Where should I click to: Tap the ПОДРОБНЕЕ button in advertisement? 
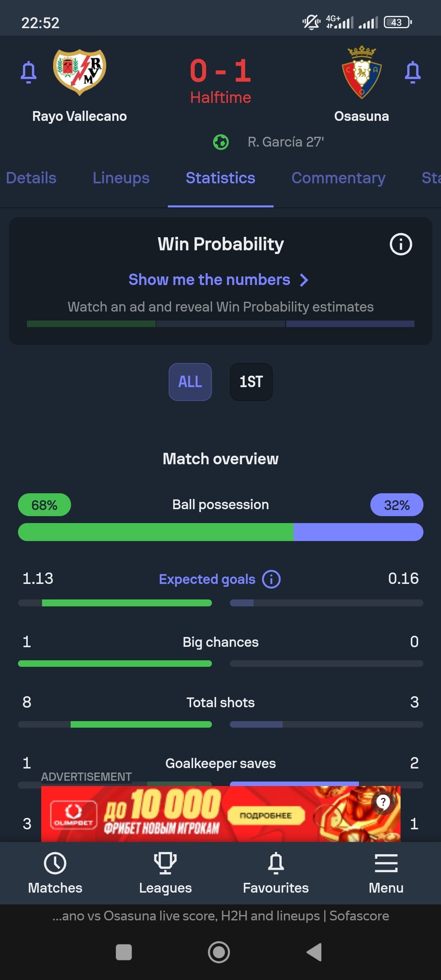(x=266, y=815)
